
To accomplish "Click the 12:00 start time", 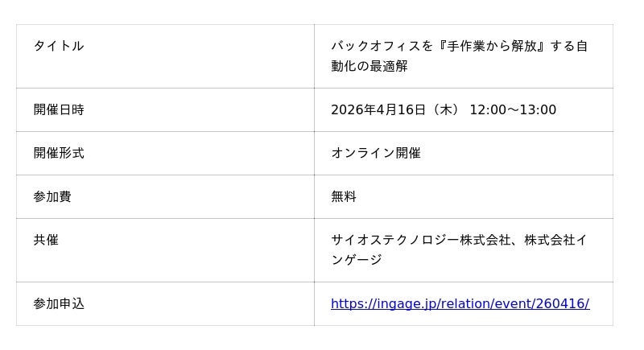I will click(487, 109).
